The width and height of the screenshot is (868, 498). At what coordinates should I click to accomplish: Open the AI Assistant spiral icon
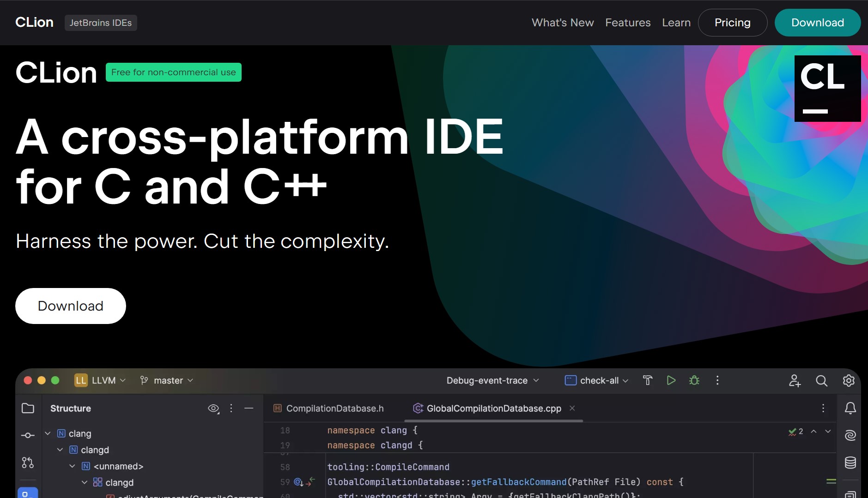click(x=850, y=435)
